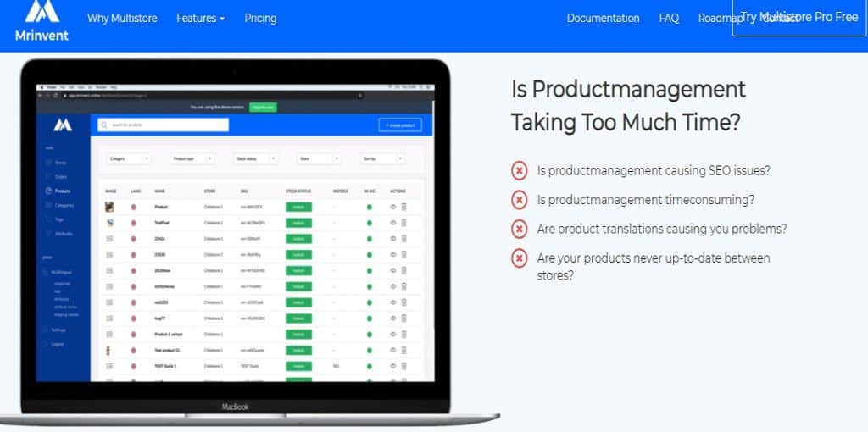
Task: Click green in-WC status dot for asd1233
Action: (x=370, y=302)
